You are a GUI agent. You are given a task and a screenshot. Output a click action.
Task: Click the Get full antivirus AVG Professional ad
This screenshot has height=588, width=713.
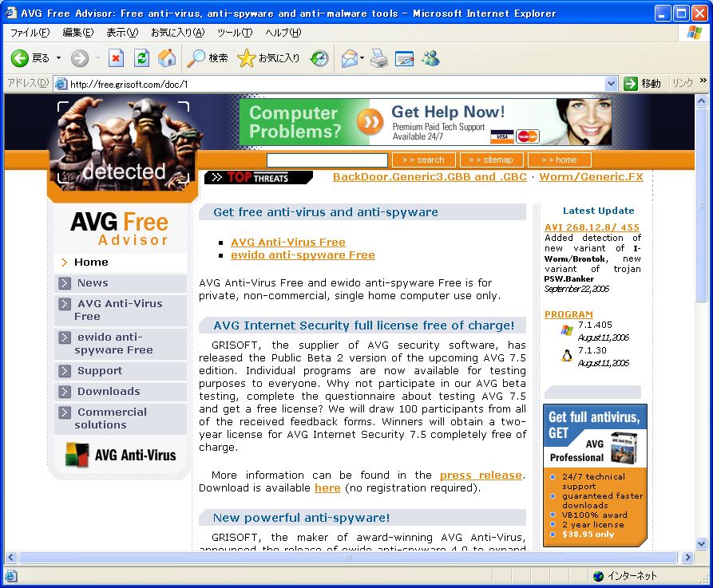point(595,476)
